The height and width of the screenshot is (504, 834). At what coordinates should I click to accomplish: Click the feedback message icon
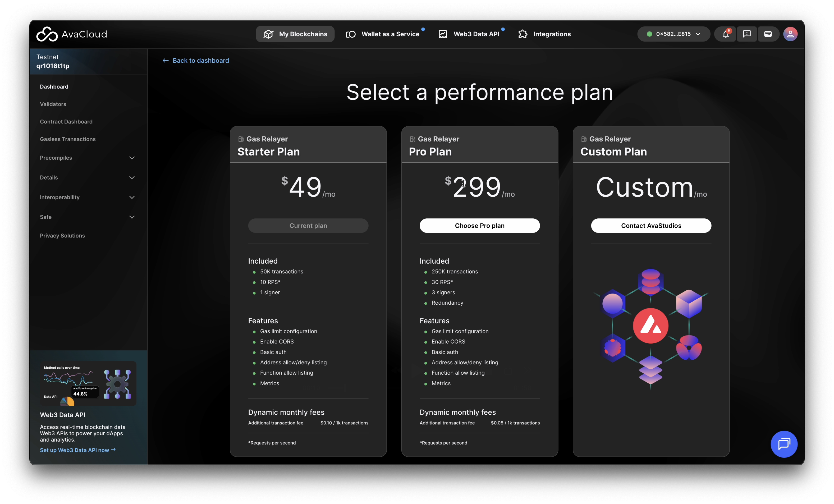(747, 34)
